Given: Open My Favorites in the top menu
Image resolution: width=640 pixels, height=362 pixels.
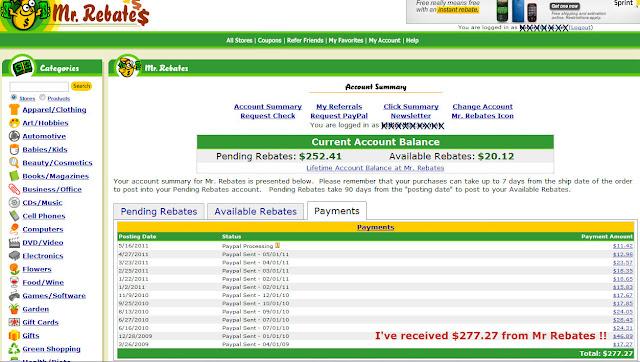Looking at the screenshot, I should coord(346,40).
